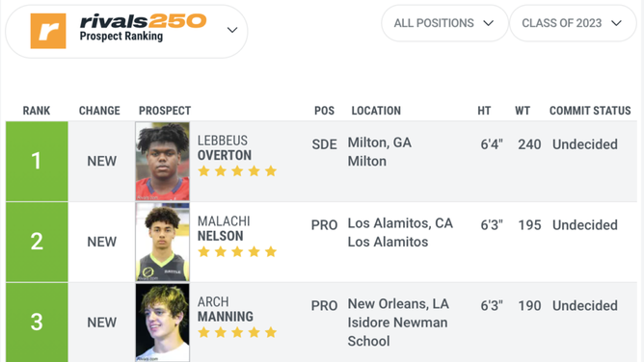Open Malachi Nelson's profile photo
The image size is (644, 362).
pos(163,242)
